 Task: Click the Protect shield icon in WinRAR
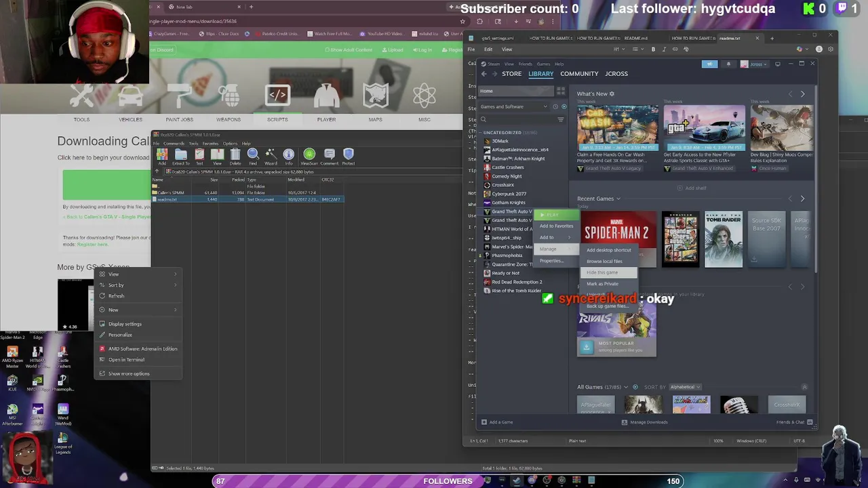coord(349,157)
